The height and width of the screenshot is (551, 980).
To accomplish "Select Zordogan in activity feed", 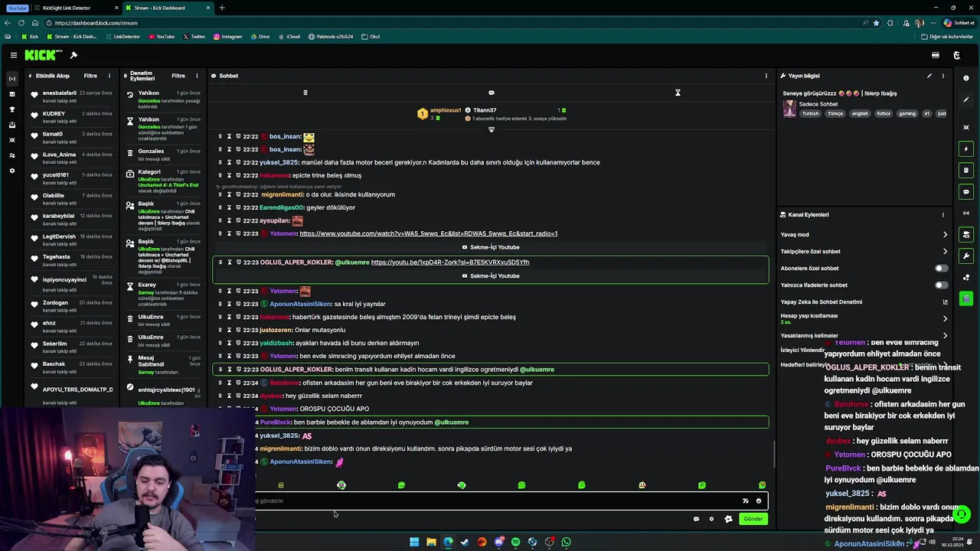I will pos(70,306).
